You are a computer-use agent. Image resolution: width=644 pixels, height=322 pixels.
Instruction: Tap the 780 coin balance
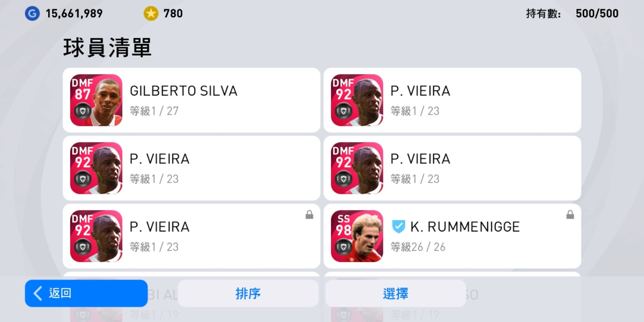point(173,13)
